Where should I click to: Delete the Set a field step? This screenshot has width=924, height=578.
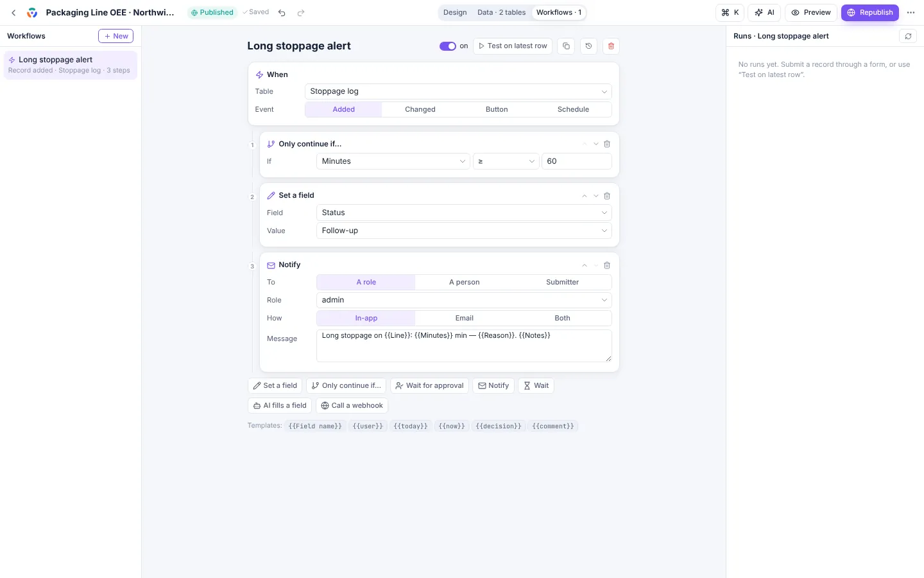pos(607,196)
